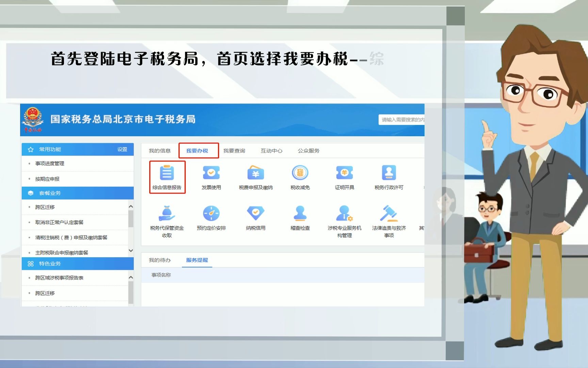Open 跨区迁移 under 套餐业务
Viewport: 588px width, 368px height.
pyautogui.click(x=45, y=207)
